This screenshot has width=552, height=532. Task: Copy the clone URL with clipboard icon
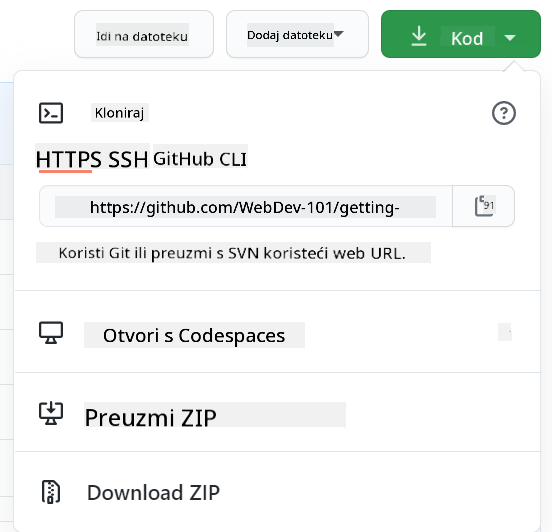pyautogui.click(x=484, y=206)
